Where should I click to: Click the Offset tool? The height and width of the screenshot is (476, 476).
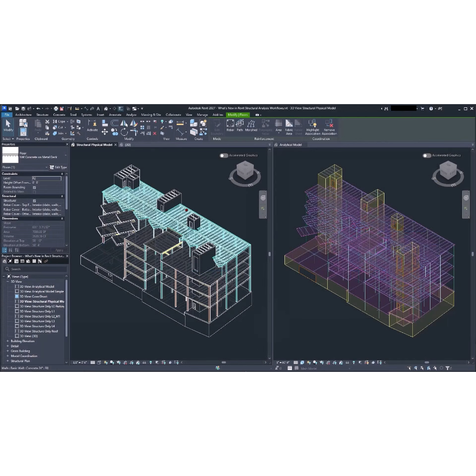tap(114, 123)
